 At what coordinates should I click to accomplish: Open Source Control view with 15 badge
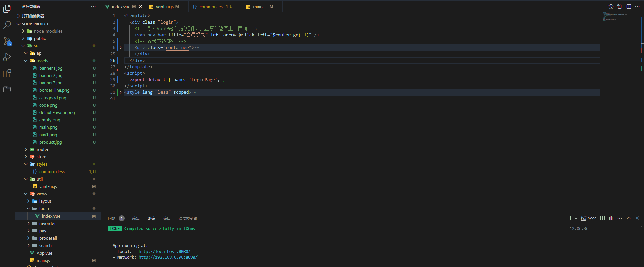pos(7,41)
